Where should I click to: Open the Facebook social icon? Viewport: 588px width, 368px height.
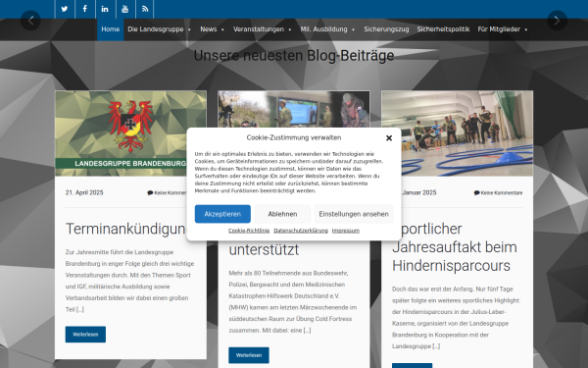[x=85, y=9]
